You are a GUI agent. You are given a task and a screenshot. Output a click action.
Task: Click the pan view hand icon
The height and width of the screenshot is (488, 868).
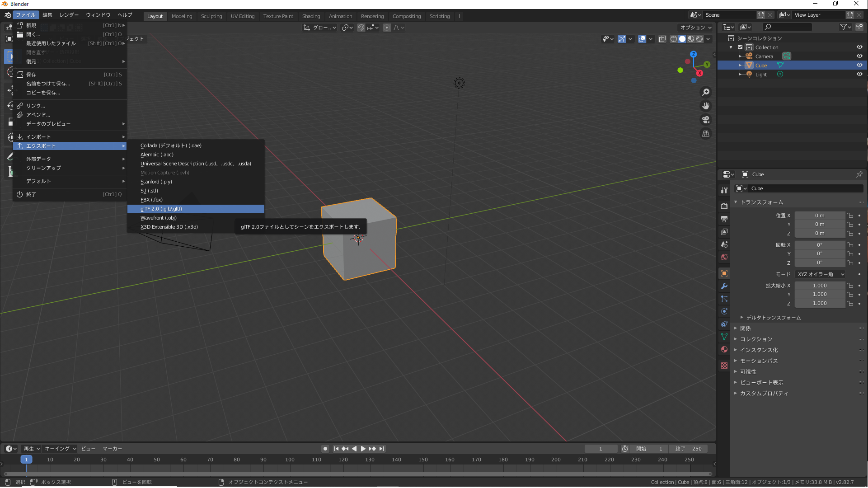click(x=705, y=106)
